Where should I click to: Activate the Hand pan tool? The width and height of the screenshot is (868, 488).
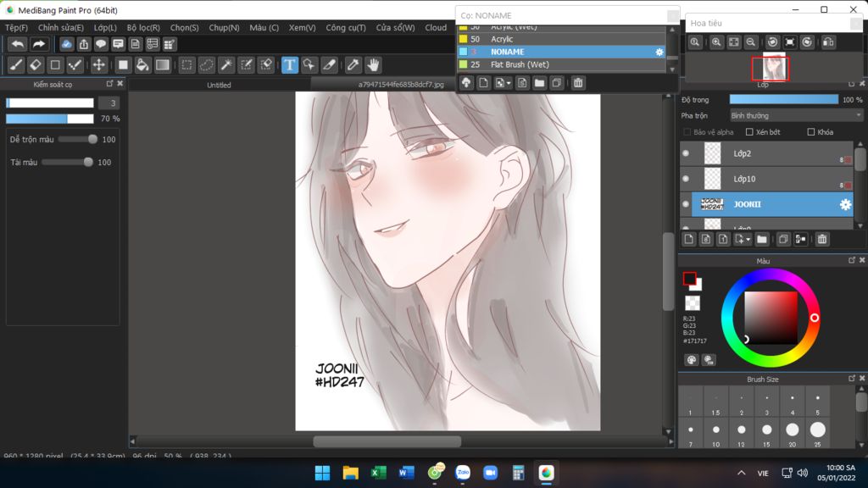(373, 65)
